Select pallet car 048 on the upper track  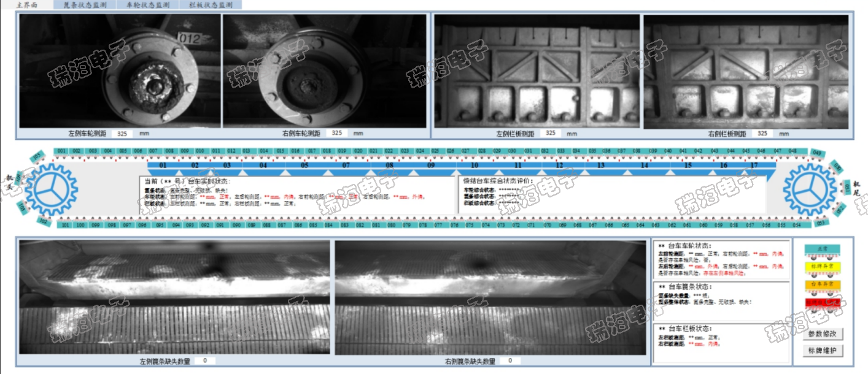[x=792, y=151]
